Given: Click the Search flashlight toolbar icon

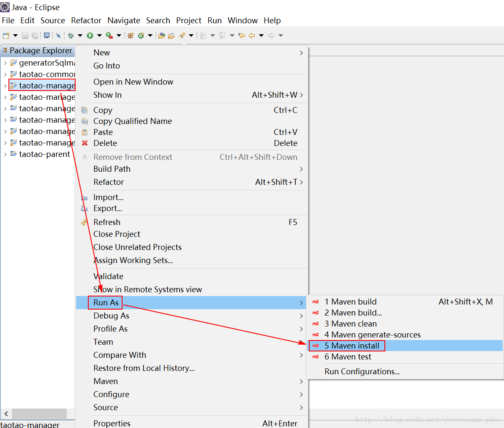Looking at the screenshot, I should [182, 36].
